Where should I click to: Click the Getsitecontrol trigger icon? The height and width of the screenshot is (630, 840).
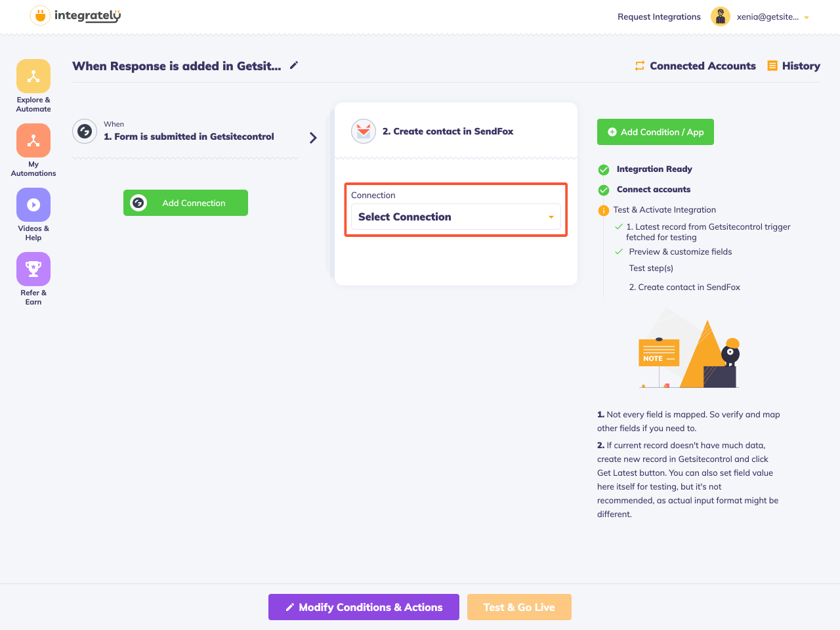[x=85, y=131]
